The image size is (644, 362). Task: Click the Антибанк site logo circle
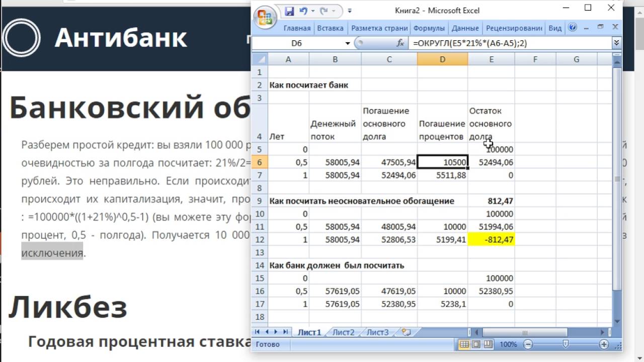click(x=21, y=38)
